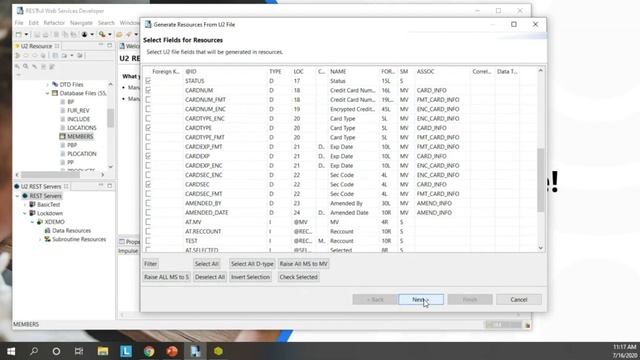Click the REST Servers globe icon in tree
This screenshot has height=360, width=640.
coord(25,196)
